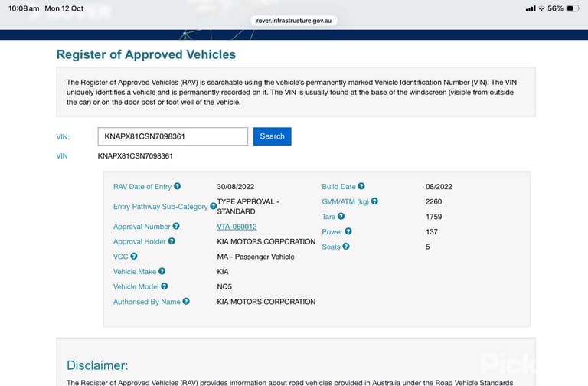Viewport: 588px width, 386px height.
Task: Click the 1759 tare value
Action: (433, 217)
